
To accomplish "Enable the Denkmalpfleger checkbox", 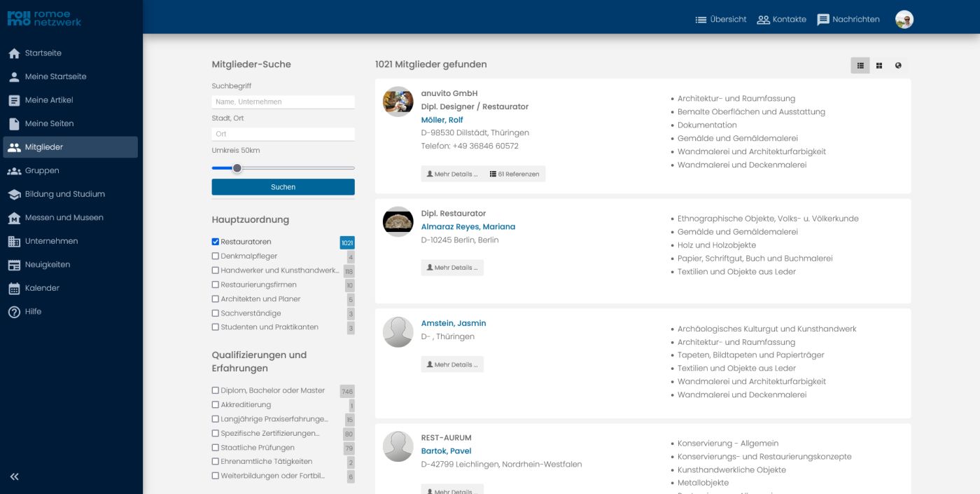I will click(216, 256).
